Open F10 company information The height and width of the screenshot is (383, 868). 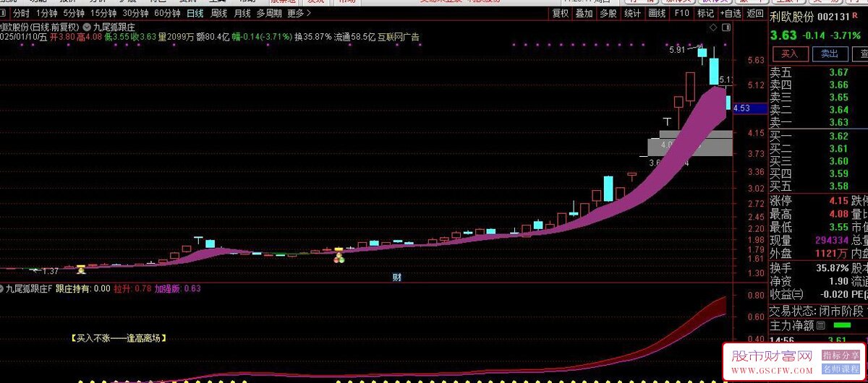[681, 13]
